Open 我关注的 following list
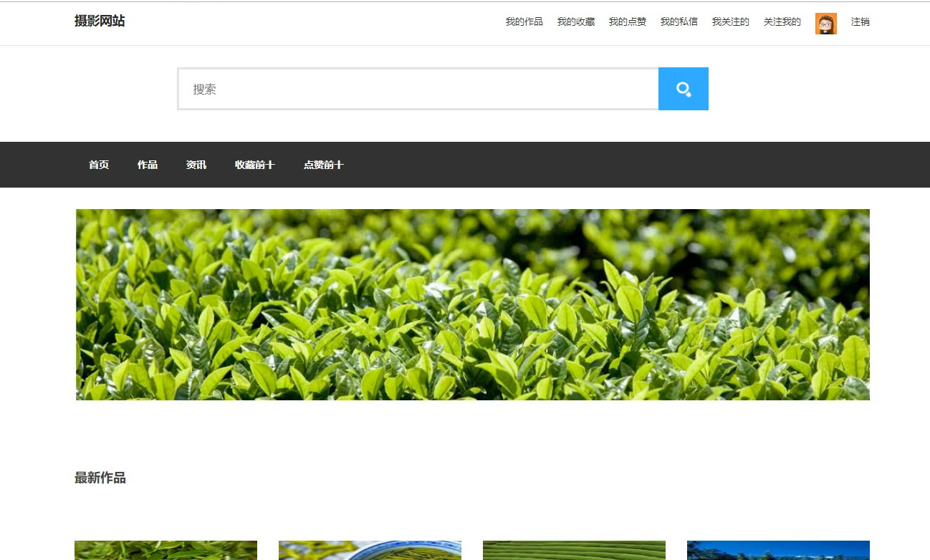This screenshot has width=930, height=560. [731, 22]
